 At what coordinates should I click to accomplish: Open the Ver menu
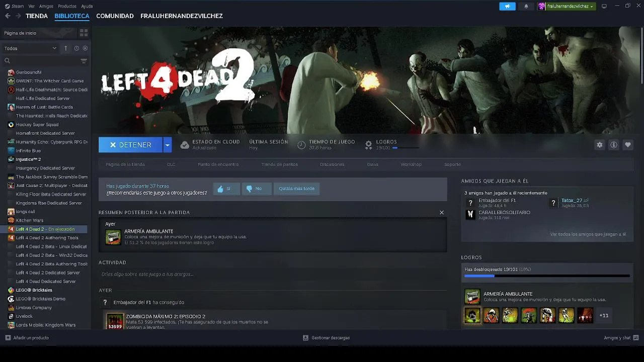point(32,6)
